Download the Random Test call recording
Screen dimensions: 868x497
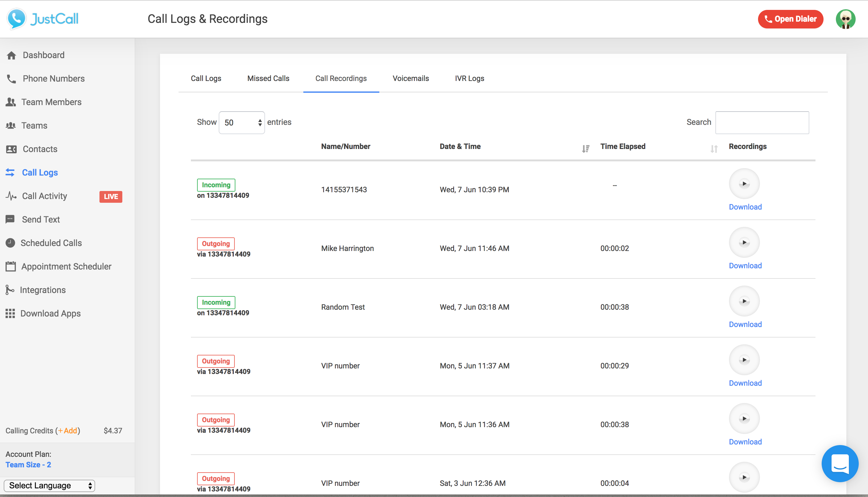coord(745,324)
